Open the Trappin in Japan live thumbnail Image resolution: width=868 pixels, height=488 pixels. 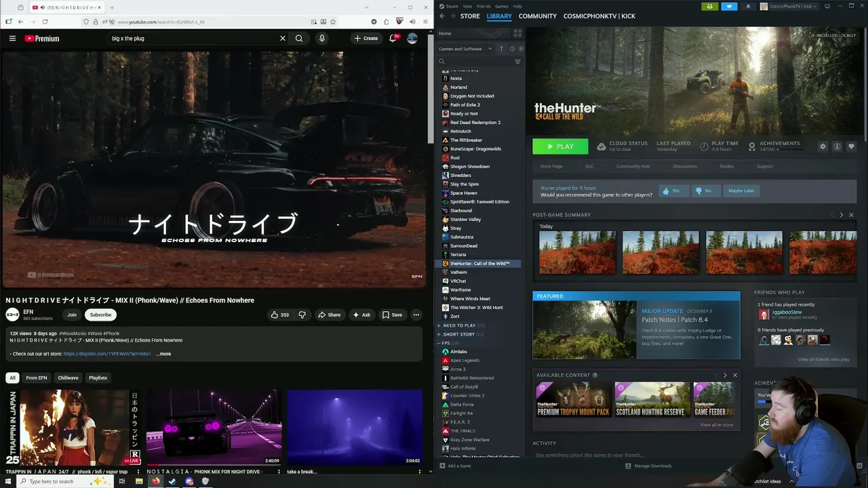[73, 427]
